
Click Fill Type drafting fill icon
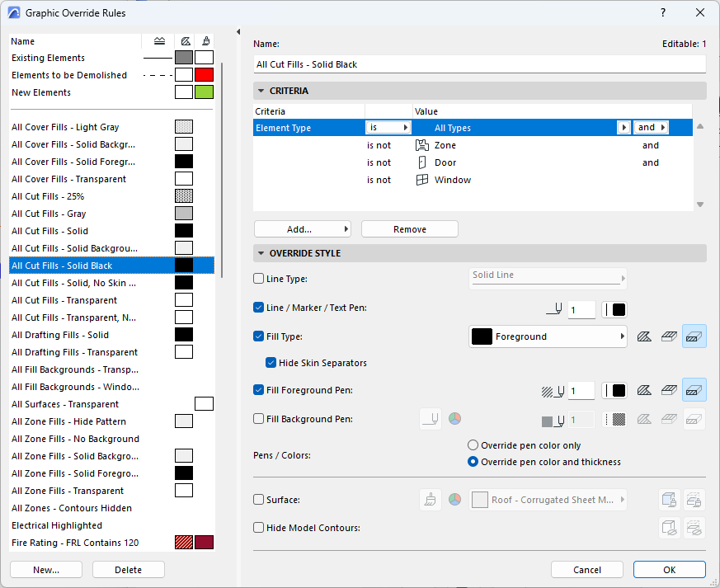[x=645, y=336]
